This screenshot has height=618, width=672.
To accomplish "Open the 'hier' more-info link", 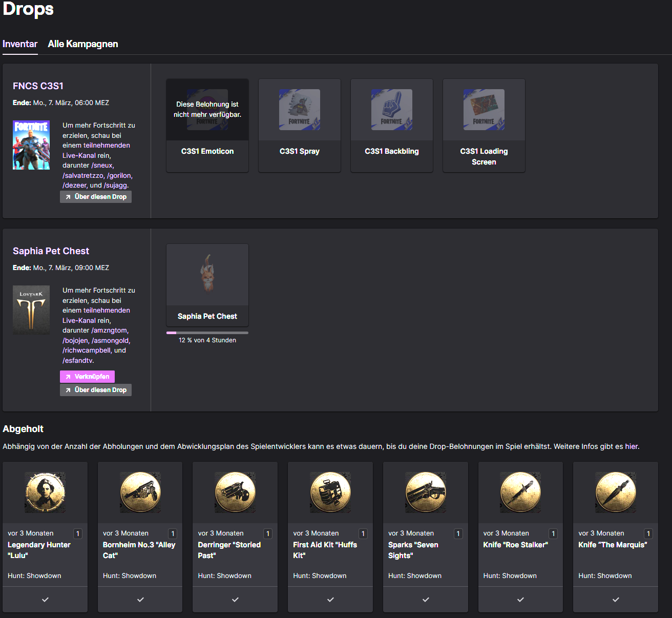I will [x=631, y=446].
